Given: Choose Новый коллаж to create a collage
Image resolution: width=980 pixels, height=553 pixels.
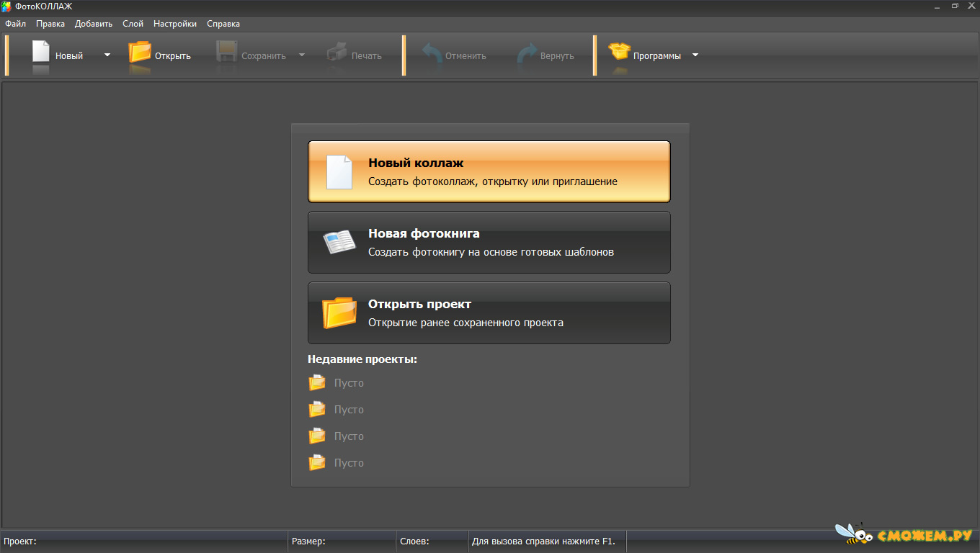Looking at the screenshot, I should tap(489, 171).
